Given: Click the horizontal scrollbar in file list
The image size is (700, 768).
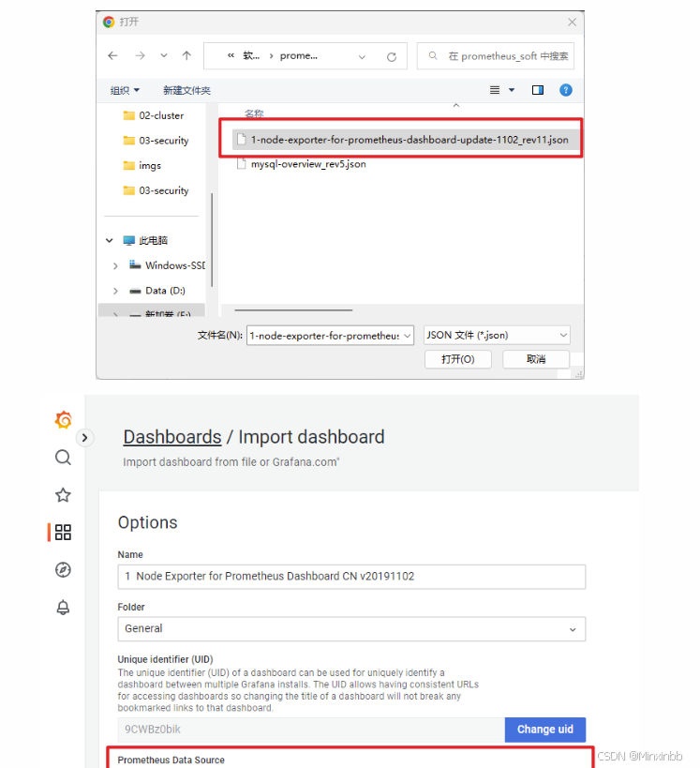Looking at the screenshot, I should (x=293, y=310).
